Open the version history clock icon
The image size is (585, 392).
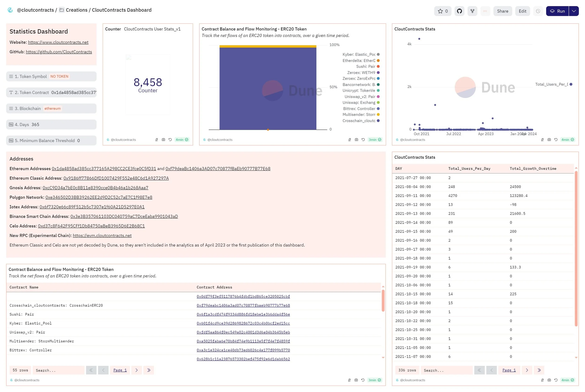(x=538, y=11)
